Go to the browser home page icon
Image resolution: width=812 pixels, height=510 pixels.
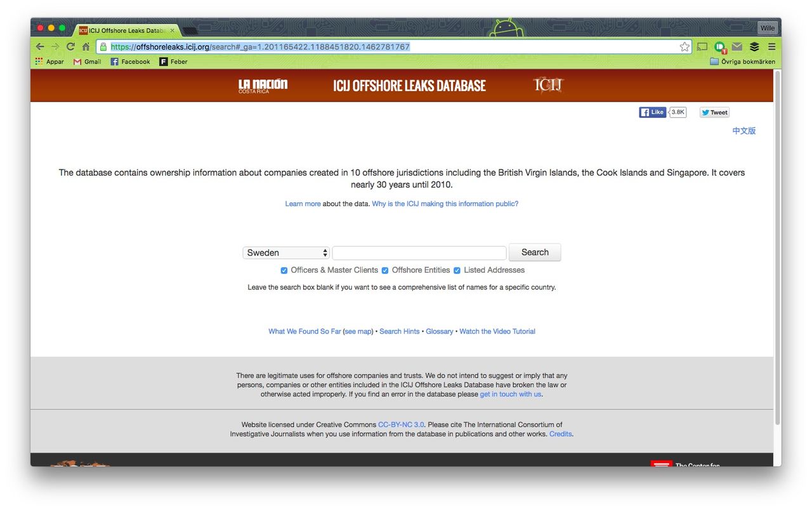tap(86, 46)
